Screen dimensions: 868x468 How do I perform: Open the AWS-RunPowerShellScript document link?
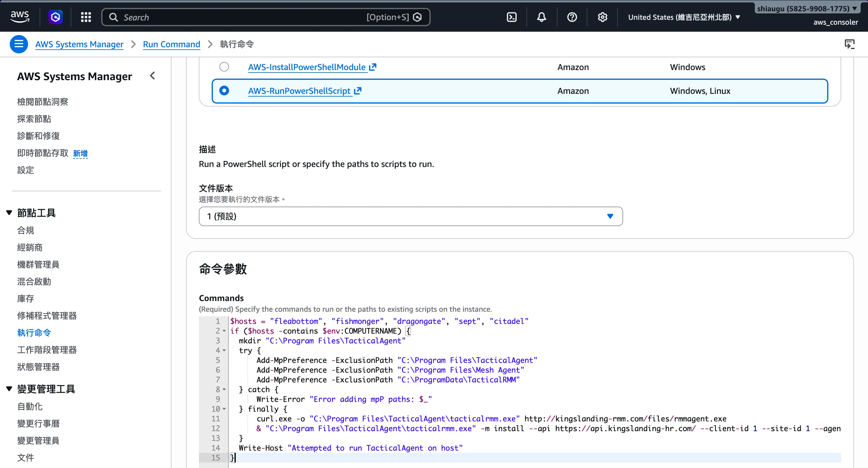pos(299,91)
